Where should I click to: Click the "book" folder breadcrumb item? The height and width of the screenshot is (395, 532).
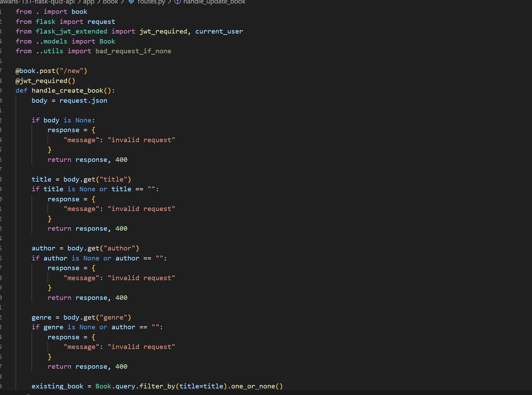pyautogui.click(x=110, y=2)
